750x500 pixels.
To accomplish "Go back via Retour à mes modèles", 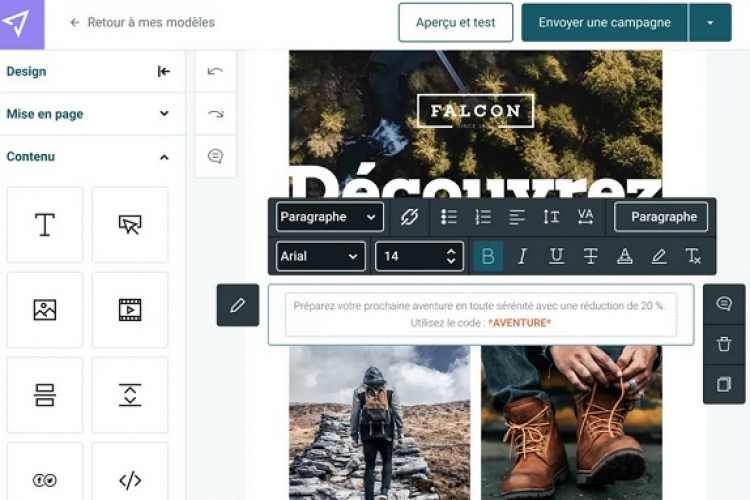I will coord(142,22).
